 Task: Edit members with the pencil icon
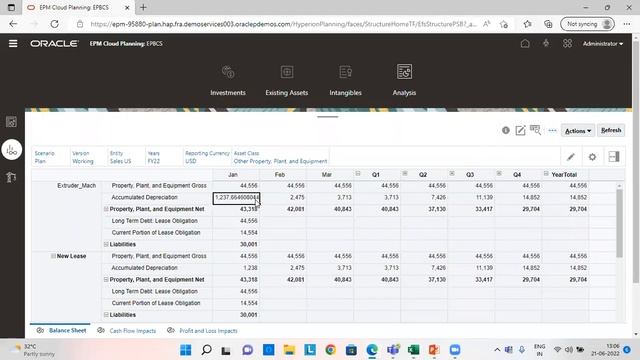click(x=571, y=157)
